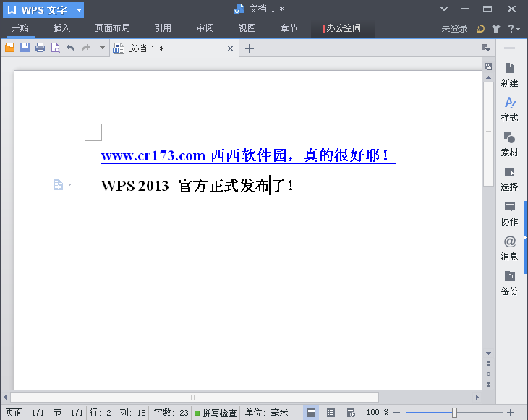Zoom in with the plus button
The image size is (528, 420).
click(x=511, y=413)
